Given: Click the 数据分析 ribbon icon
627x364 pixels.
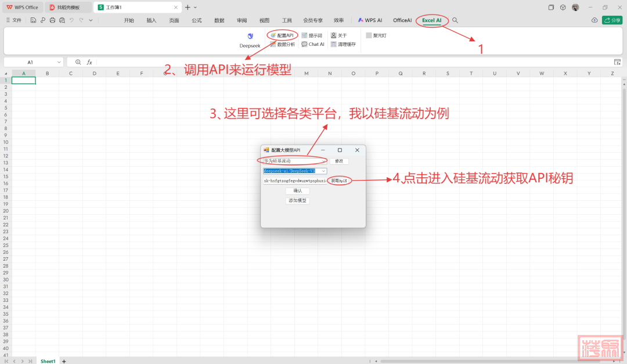Looking at the screenshot, I should tap(282, 44).
